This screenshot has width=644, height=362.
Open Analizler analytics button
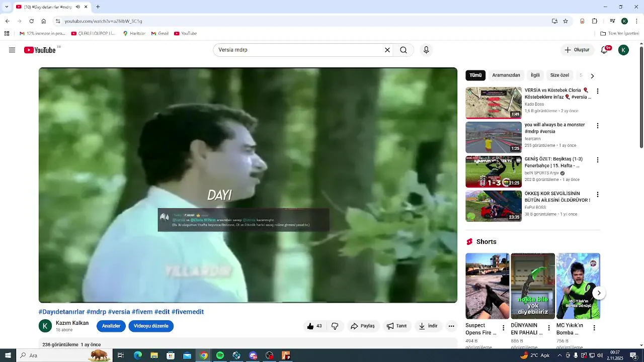111,326
